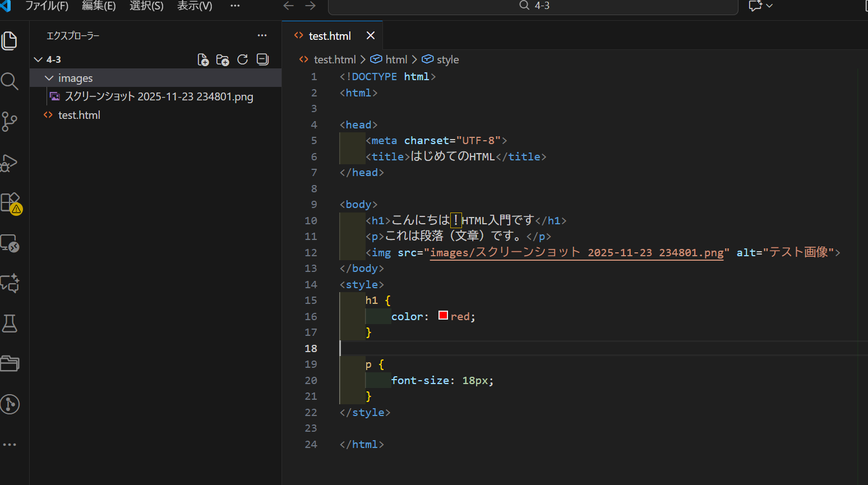Open the Testing beaker view
This screenshot has height=485, width=868.
[x=10, y=323]
